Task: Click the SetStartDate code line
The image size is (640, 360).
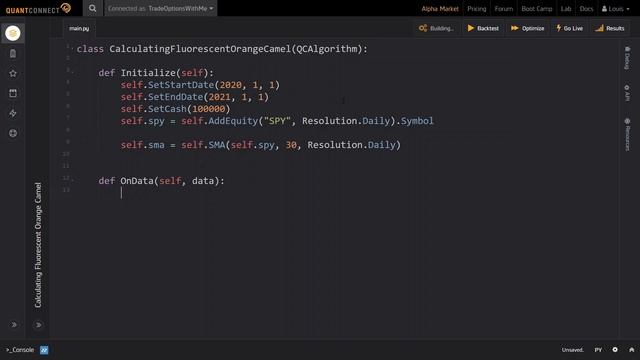Action: 200,85
